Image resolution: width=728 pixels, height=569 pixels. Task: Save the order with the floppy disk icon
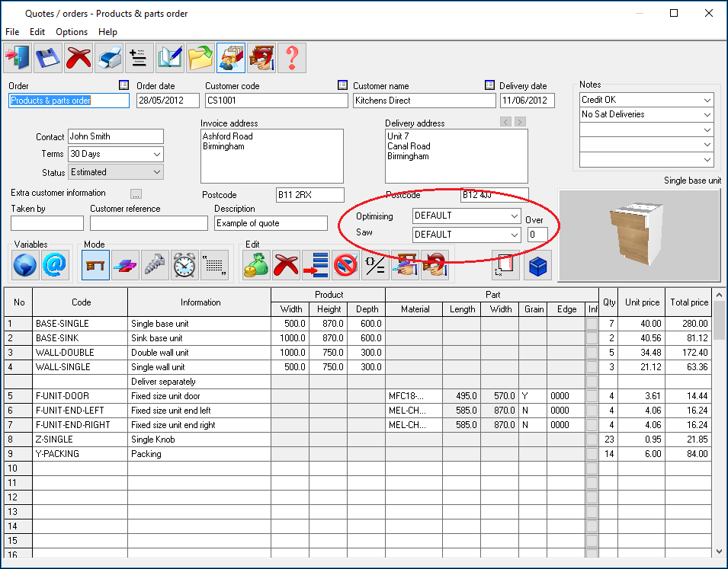pyautogui.click(x=48, y=58)
